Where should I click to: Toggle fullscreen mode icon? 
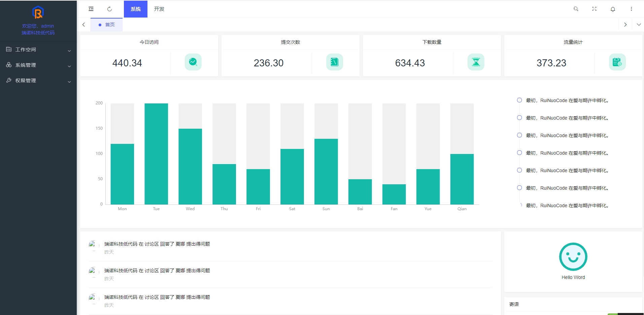(x=594, y=9)
